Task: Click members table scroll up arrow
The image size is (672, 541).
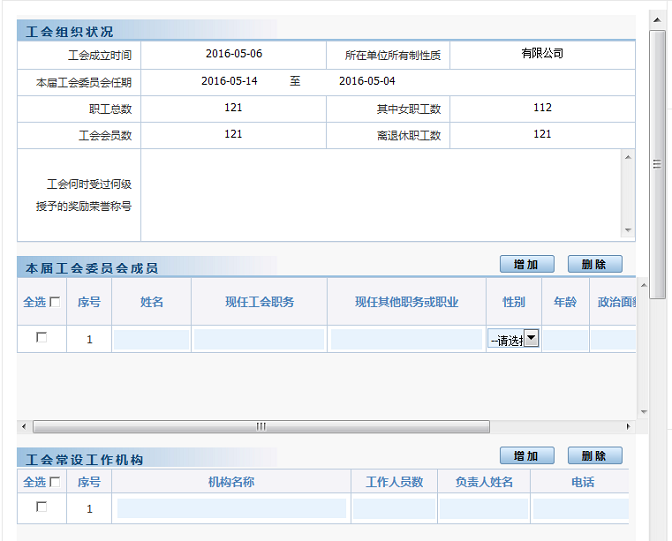Action: [643, 285]
